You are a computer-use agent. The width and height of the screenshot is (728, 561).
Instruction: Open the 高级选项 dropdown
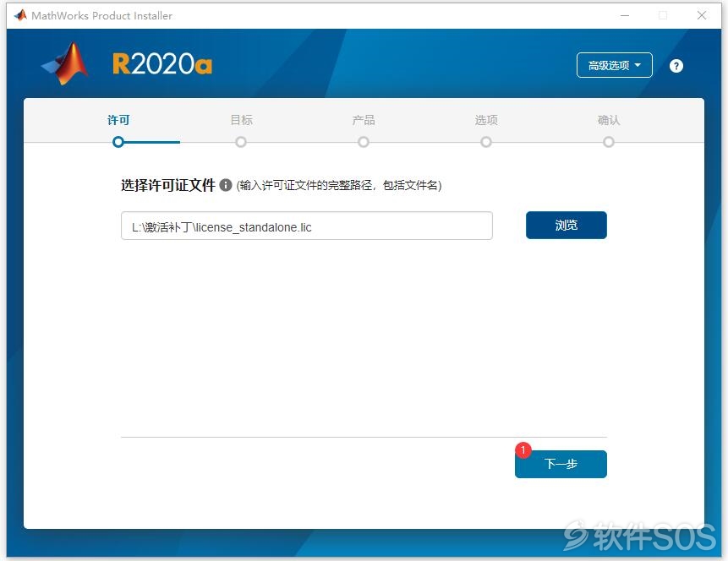coord(614,65)
